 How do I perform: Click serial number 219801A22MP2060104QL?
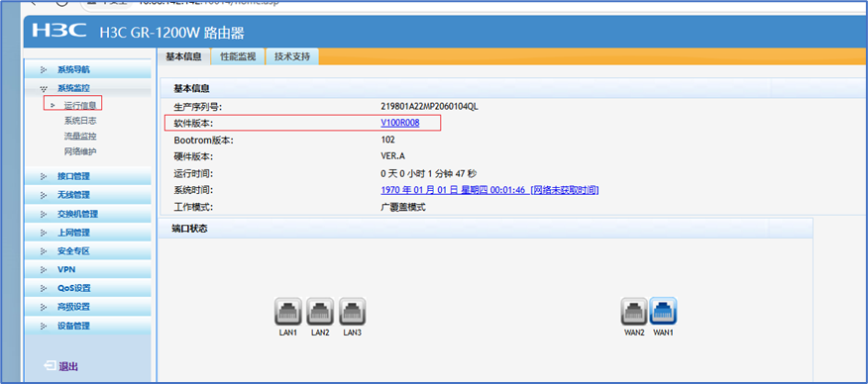point(429,107)
